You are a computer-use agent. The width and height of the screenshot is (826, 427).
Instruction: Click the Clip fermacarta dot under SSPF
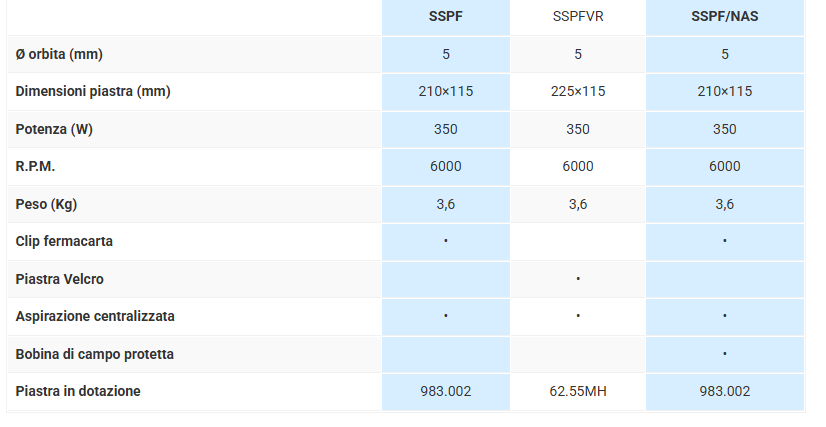click(x=445, y=241)
